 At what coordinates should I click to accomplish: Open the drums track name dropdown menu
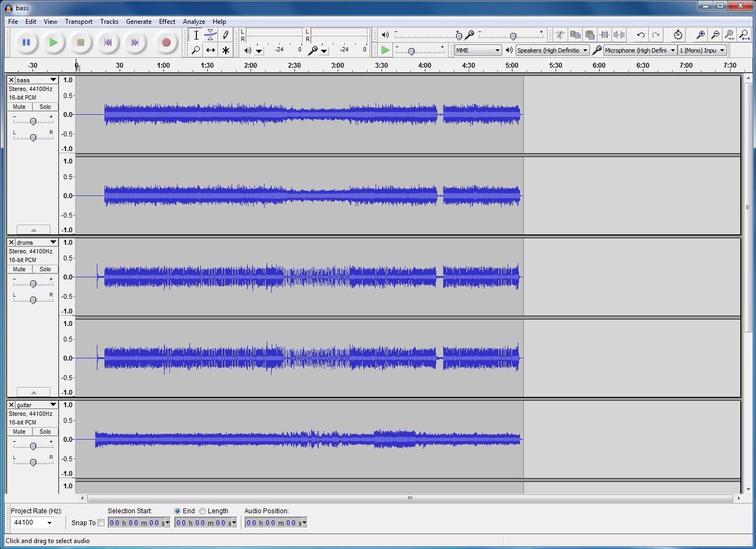pos(53,243)
